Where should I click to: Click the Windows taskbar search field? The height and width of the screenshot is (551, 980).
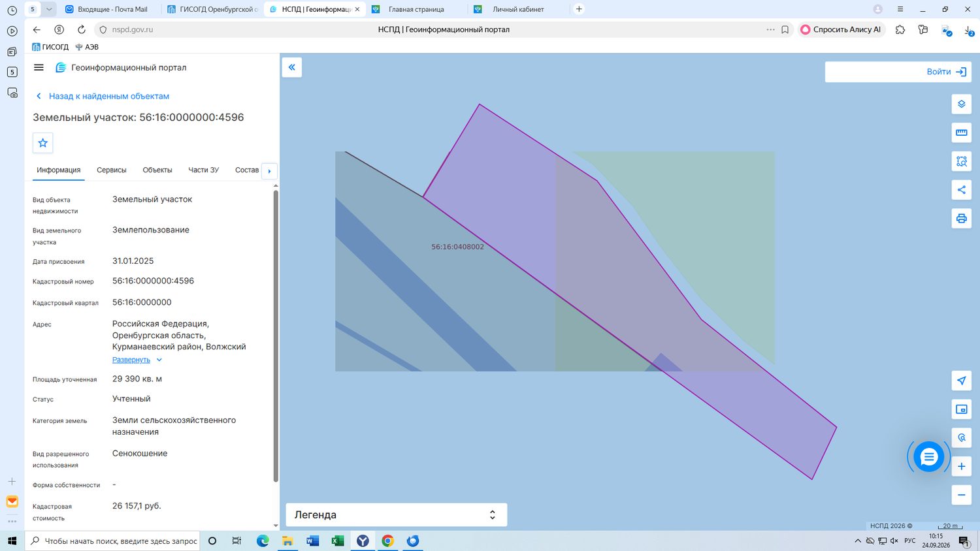click(113, 541)
